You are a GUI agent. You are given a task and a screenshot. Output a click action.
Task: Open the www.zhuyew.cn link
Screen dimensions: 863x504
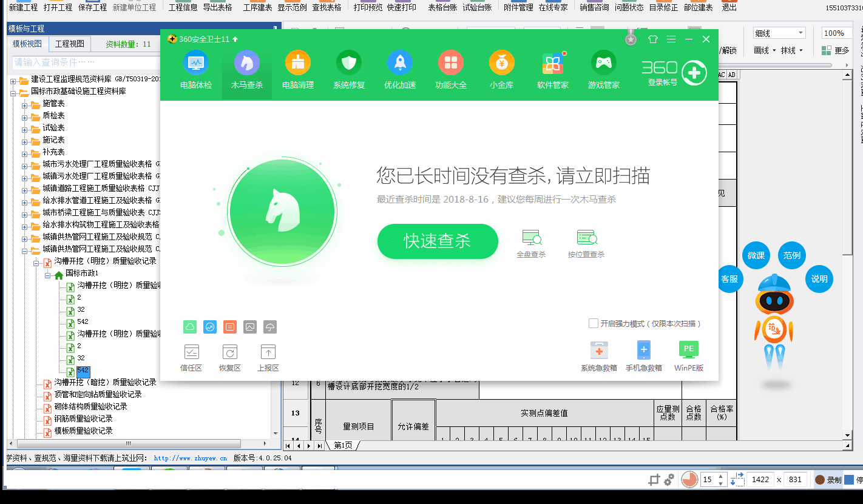pos(190,459)
